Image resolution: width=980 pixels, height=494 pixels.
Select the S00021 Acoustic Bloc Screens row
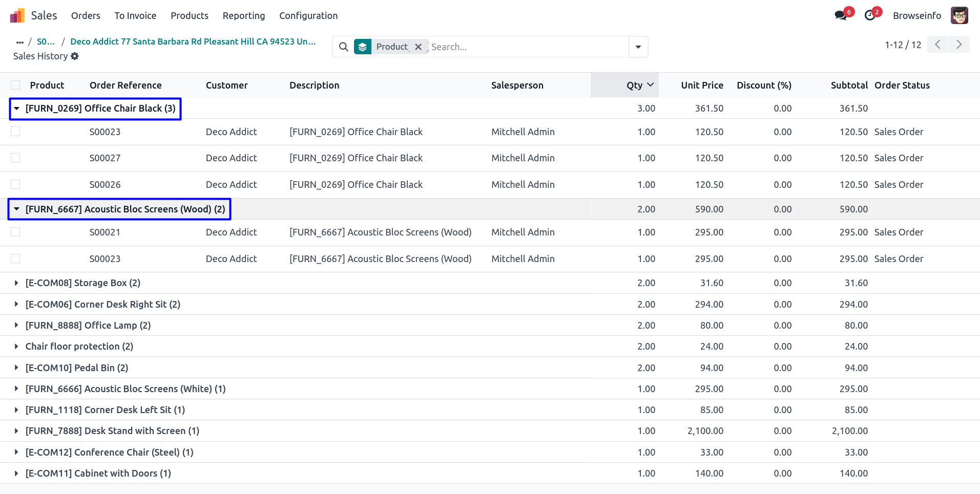pos(15,232)
